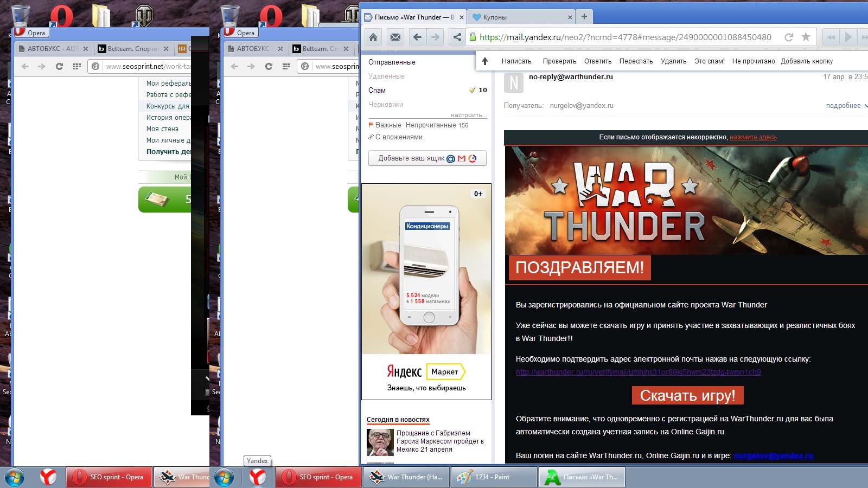Open the Сегодня в новостях heading
Image resolution: width=868 pixels, height=488 pixels.
tap(398, 420)
